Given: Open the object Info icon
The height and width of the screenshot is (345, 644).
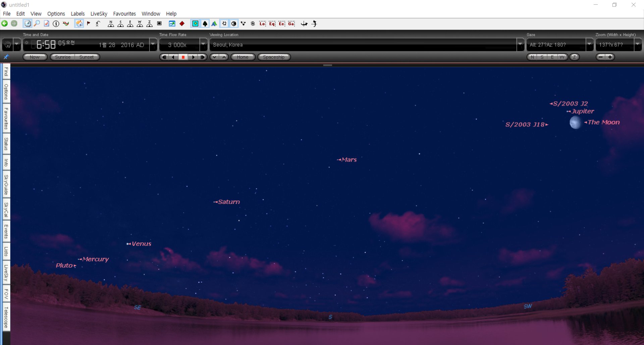Looking at the screenshot, I should pos(56,23).
